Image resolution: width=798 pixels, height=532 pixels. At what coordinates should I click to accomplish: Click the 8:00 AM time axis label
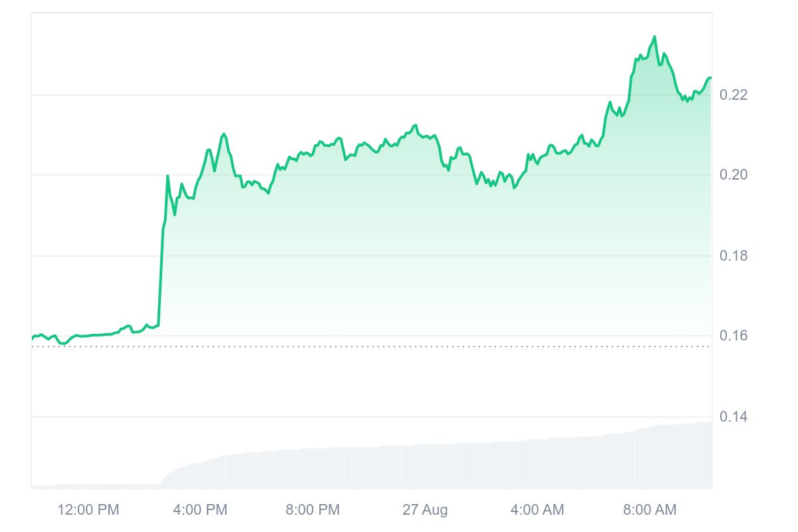coord(650,510)
